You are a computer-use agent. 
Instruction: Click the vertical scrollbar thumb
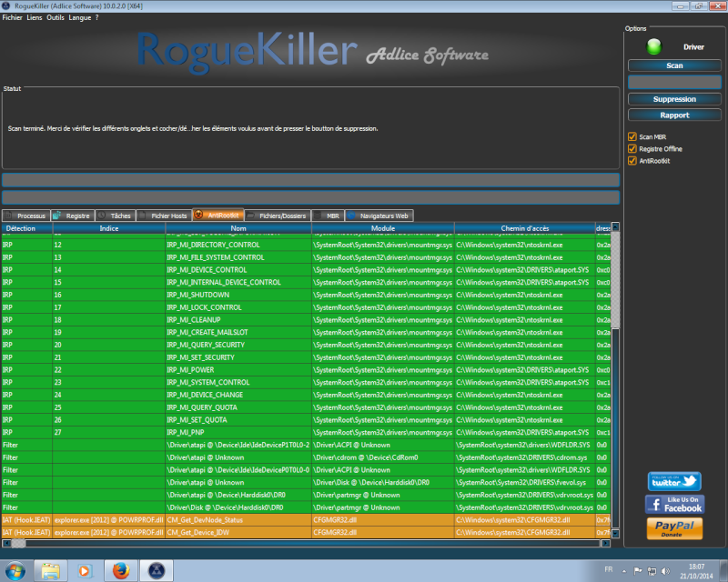click(615, 280)
